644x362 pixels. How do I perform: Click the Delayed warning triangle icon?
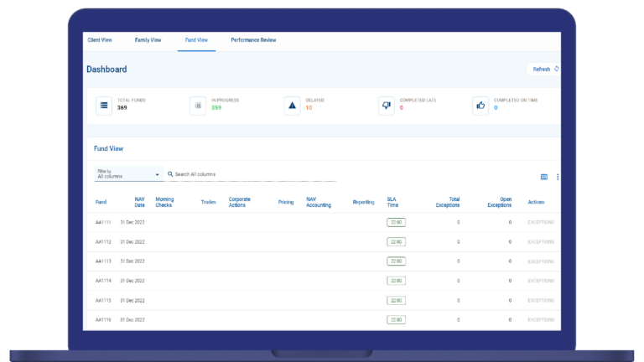coord(292,105)
